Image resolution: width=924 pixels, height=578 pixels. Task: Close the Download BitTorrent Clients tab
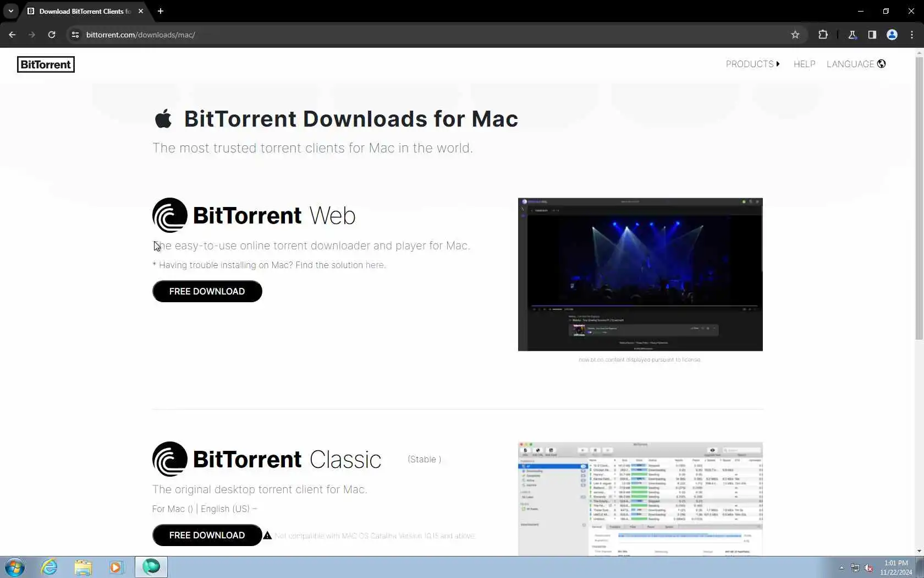(x=141, y=11)
